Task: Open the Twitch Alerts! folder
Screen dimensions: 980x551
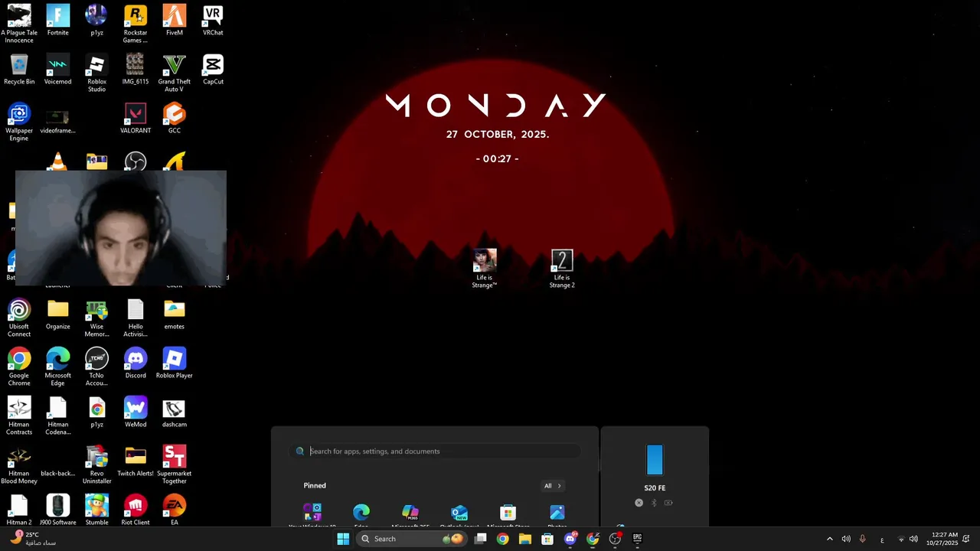Action: tap(136, 461)
